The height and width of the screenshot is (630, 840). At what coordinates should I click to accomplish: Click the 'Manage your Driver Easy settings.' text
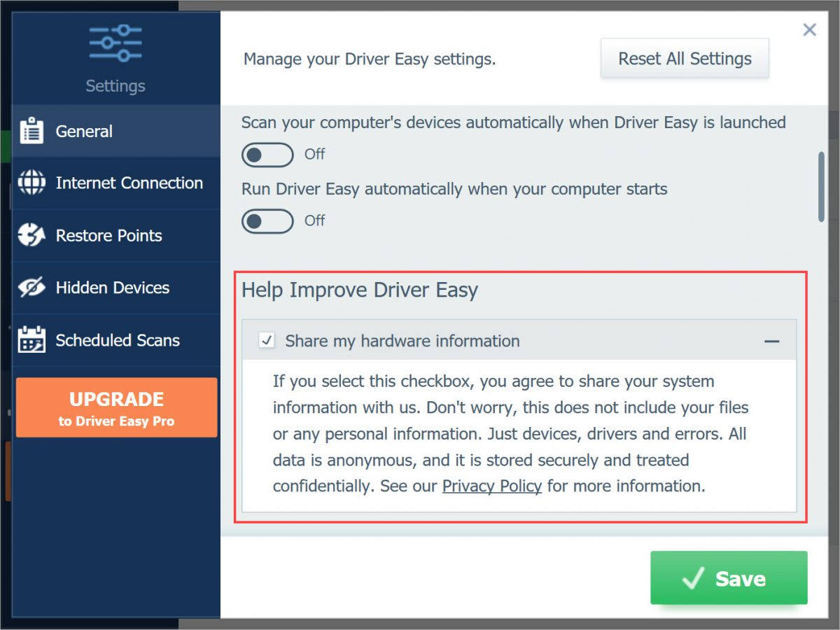click(x=370, y=59)
